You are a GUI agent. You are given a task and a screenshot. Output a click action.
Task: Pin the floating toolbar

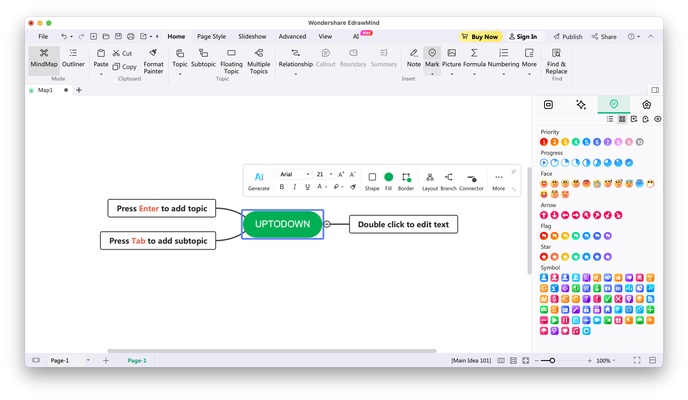513,172
